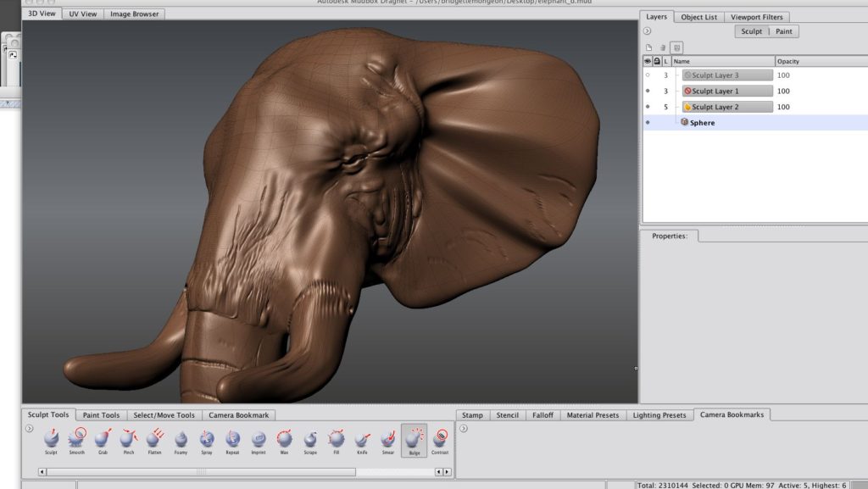
Task: Click the Opacity column header
Action: tap(821, 61)
